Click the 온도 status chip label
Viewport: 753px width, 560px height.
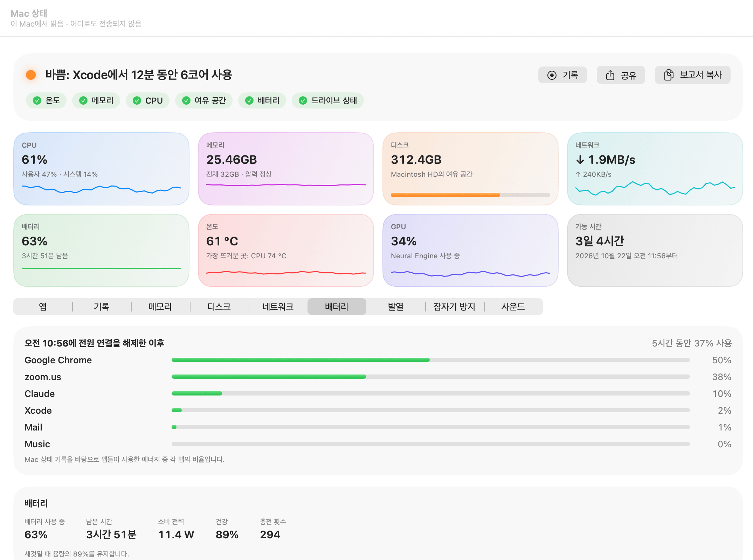53,101
